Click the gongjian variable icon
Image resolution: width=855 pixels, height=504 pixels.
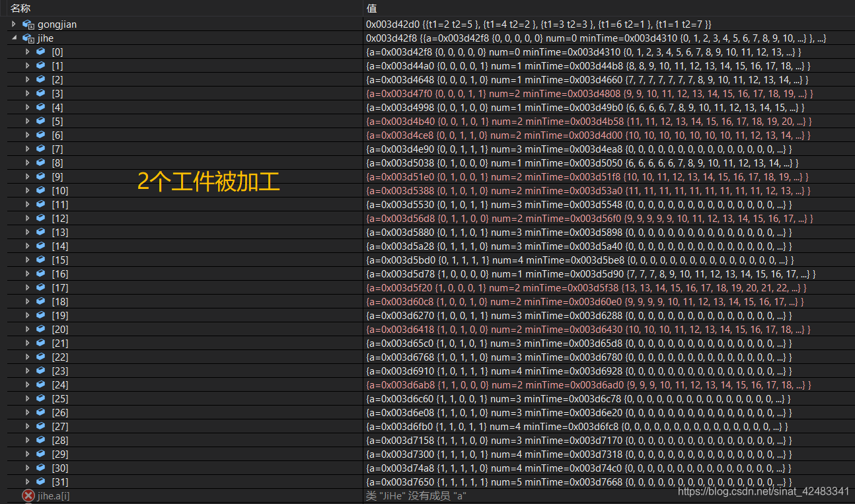(28, 24)
